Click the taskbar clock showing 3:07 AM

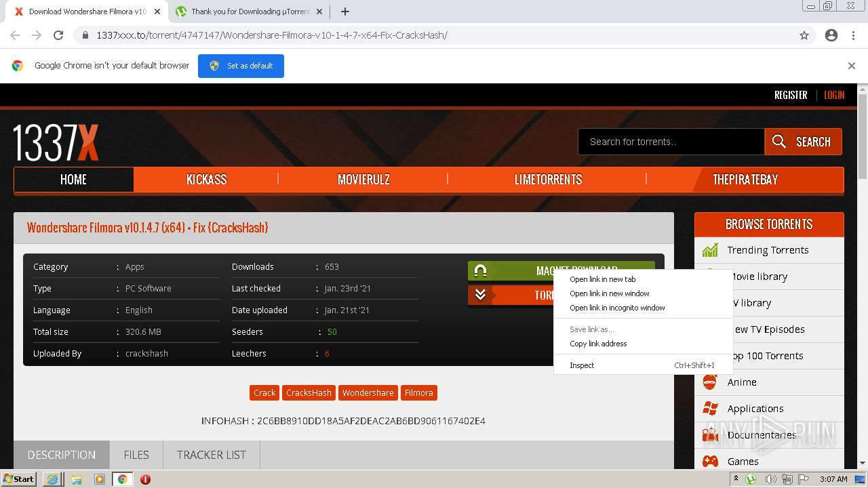(x=833, y=479)
